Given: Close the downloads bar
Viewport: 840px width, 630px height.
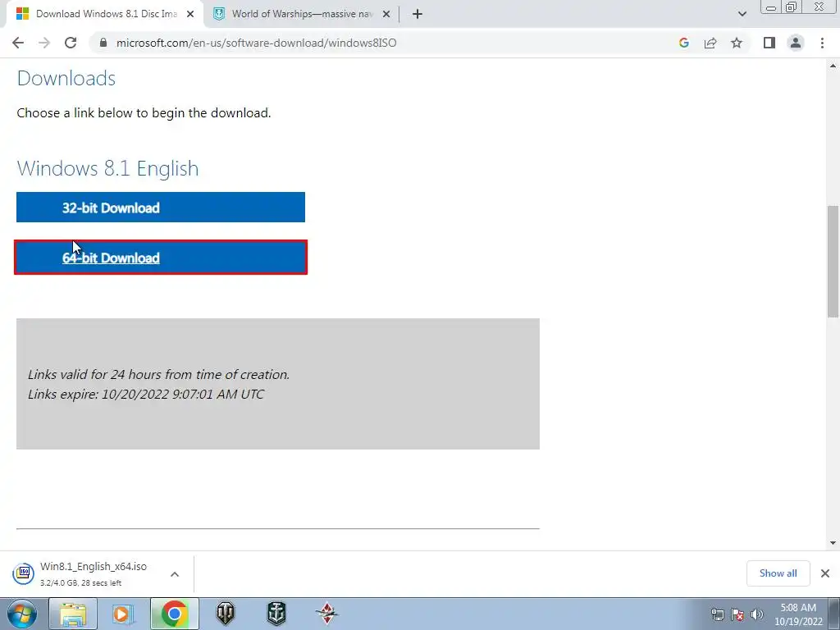Looking at the screenshot, I should [x=825, y=573].
